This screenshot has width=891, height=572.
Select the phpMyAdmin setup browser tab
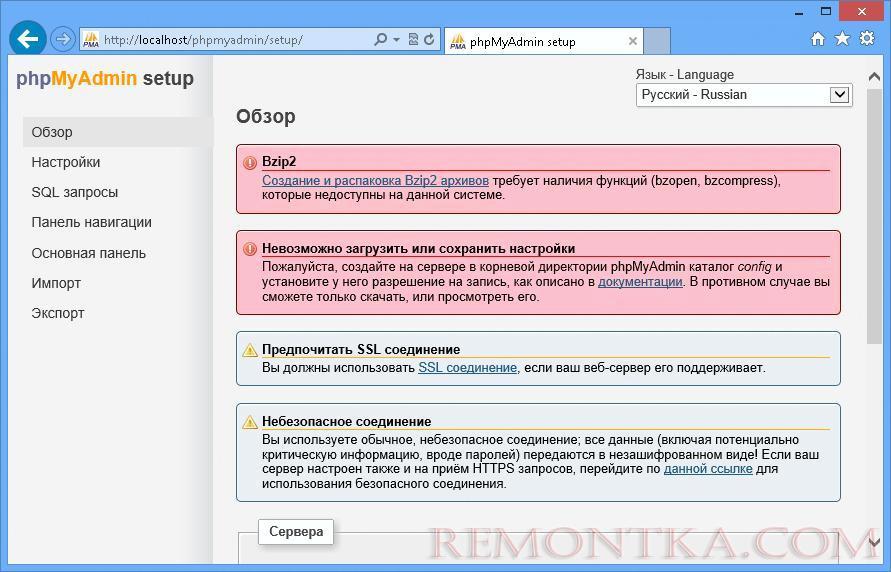[x=543, y=41]
